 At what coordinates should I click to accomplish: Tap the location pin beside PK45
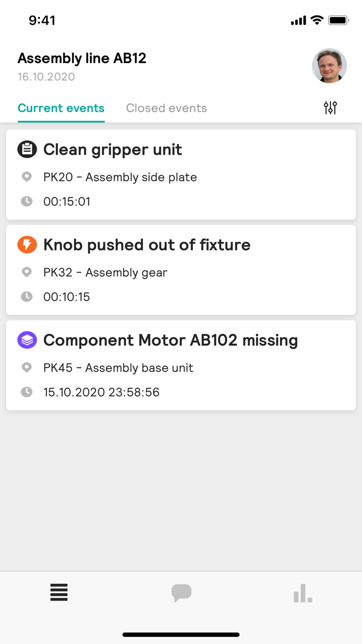pos(27,368)
